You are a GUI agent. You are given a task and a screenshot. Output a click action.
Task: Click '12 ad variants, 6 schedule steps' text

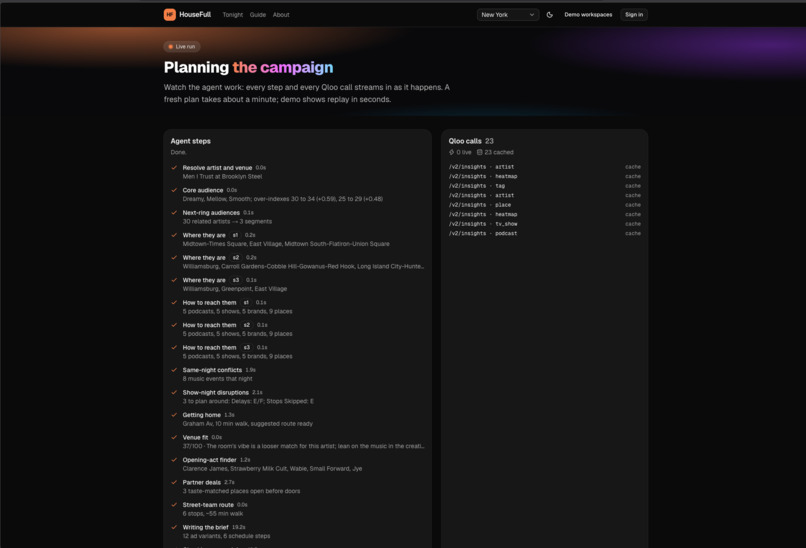pos(226,536)
